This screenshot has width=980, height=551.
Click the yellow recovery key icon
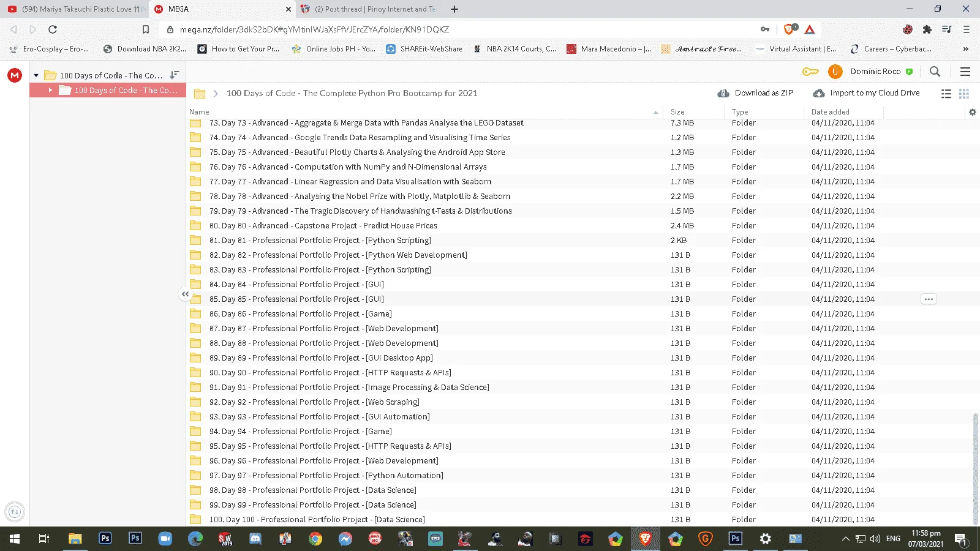point(810,72)
